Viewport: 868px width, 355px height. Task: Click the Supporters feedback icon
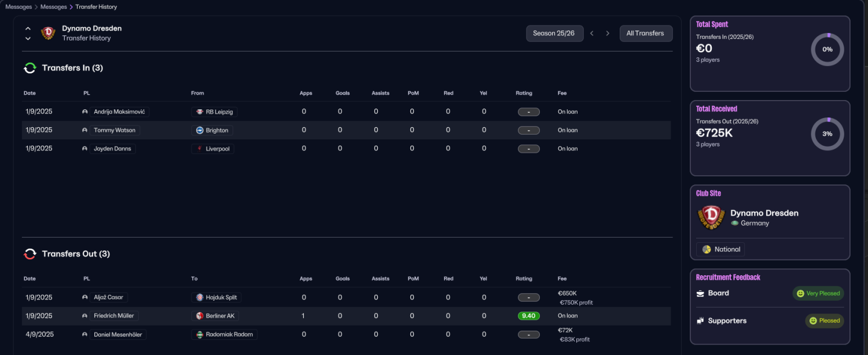point(700,321)
